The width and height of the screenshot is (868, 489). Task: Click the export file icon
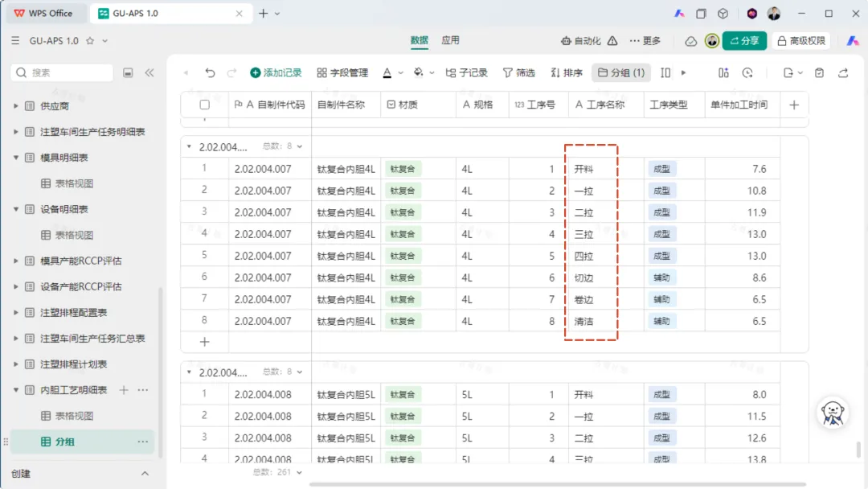(x=788, y=72)
